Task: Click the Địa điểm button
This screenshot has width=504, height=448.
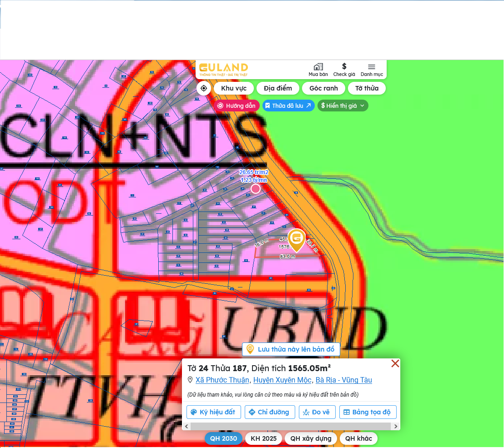Action: (x=277, y=88)
